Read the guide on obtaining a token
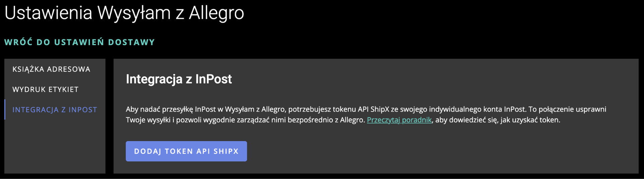 (399, 120)
